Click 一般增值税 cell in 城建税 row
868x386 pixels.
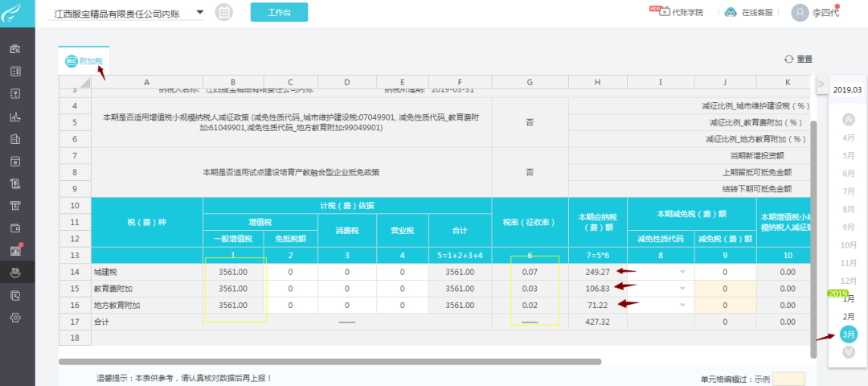232,273
